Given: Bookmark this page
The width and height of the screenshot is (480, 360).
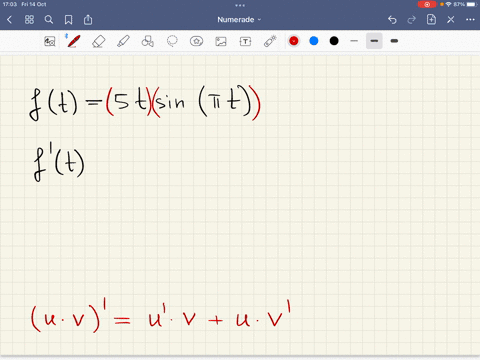Looking at the screenshot, I should (68, 20).
